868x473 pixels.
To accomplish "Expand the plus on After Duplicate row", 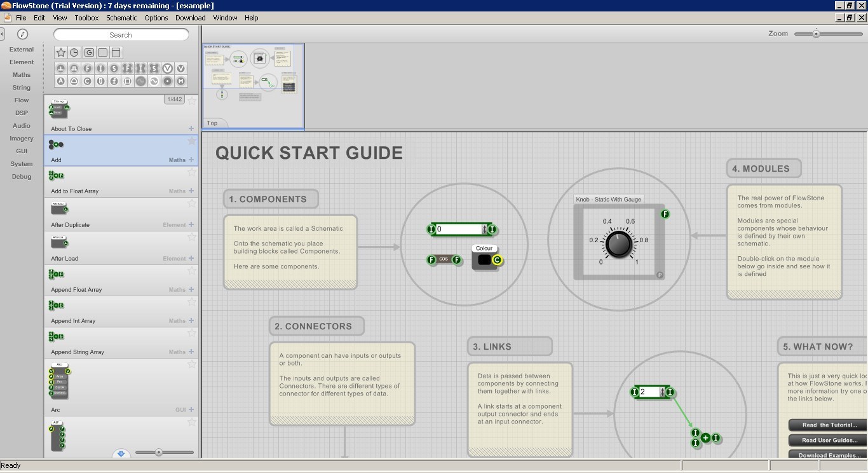I will (x=191, y=224).
